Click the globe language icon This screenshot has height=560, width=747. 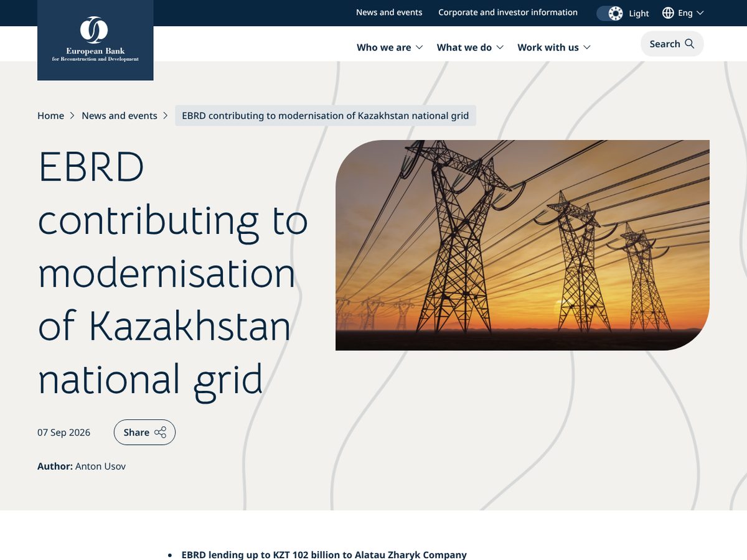[x=668, y=13]
